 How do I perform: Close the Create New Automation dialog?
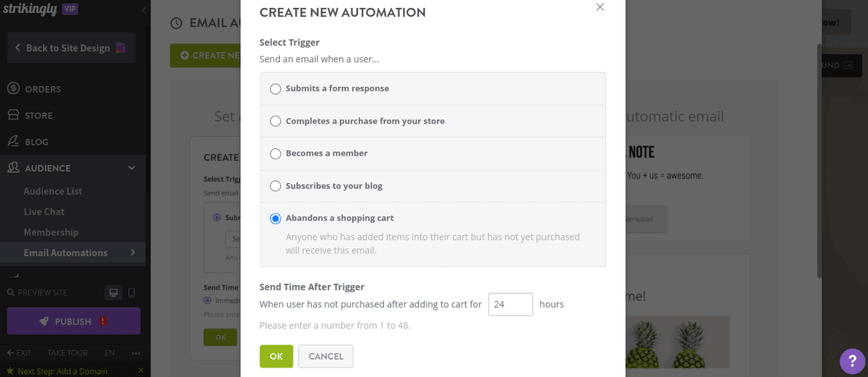(x=600, y=7)
